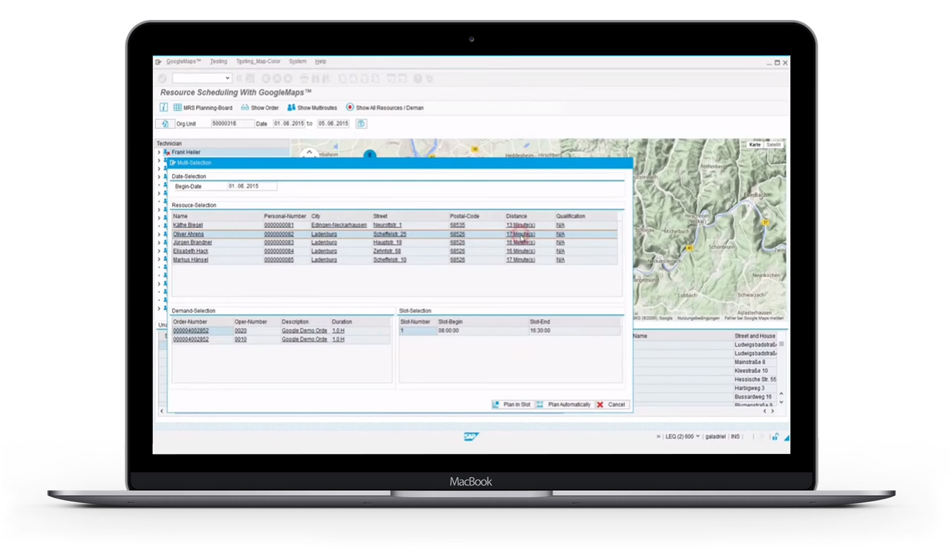Click the Plan In Slot button

pos(512,404)
